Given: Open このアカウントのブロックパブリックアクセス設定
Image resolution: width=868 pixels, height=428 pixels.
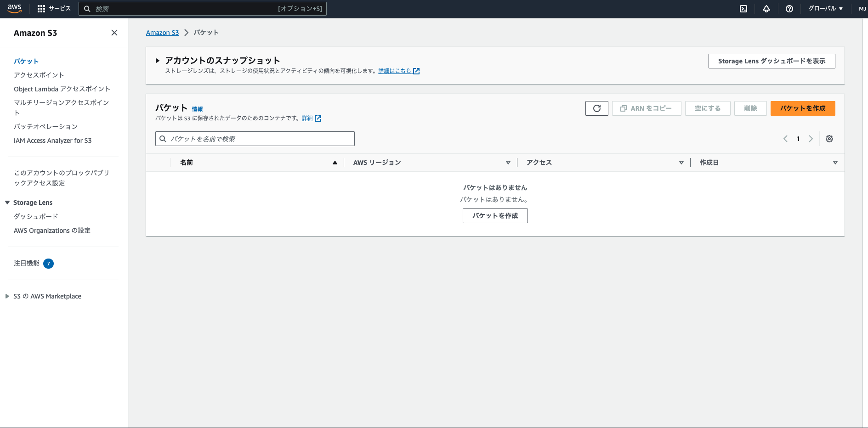Looking at the screenshot, I should coord(62,178).
